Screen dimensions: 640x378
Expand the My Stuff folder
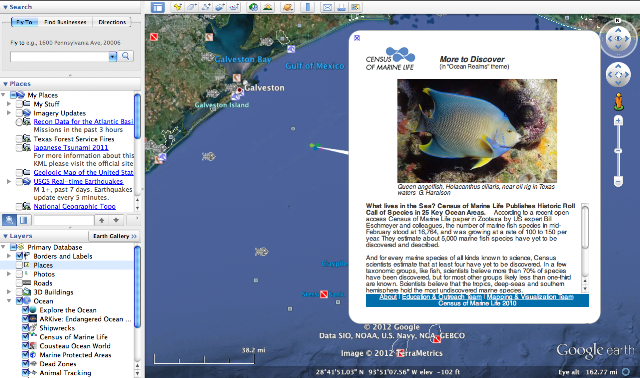pyautogui.click(x=9, y=104)
